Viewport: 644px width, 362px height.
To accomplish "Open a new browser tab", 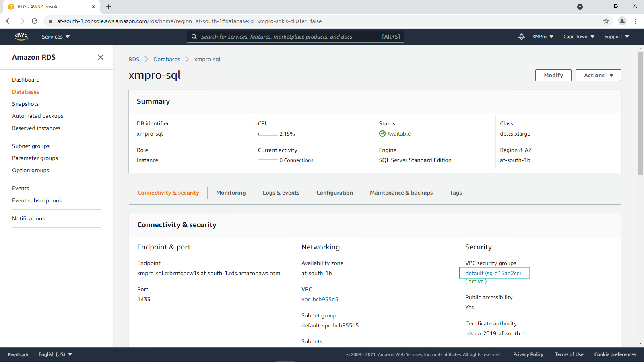I will [x=109, y=7].
